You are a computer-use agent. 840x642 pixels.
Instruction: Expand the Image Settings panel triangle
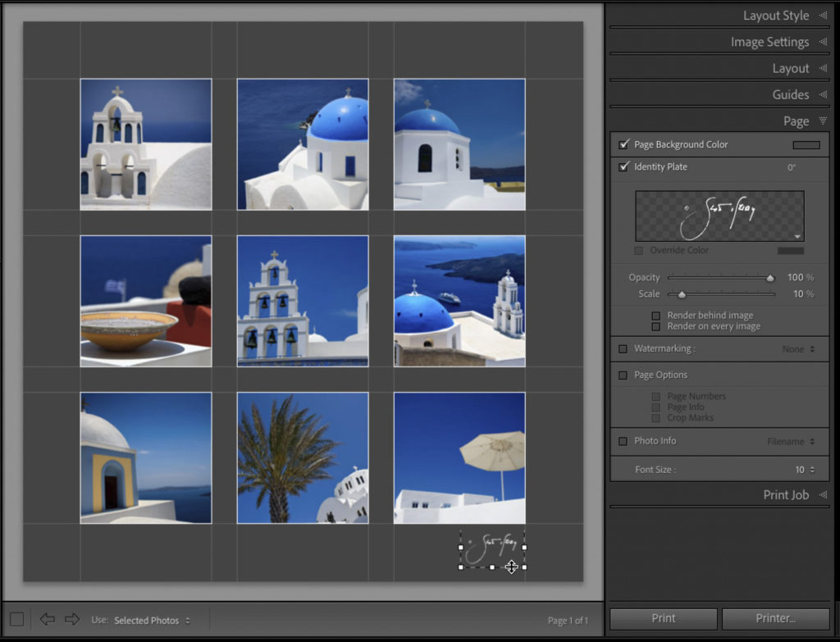coord(823,42)
